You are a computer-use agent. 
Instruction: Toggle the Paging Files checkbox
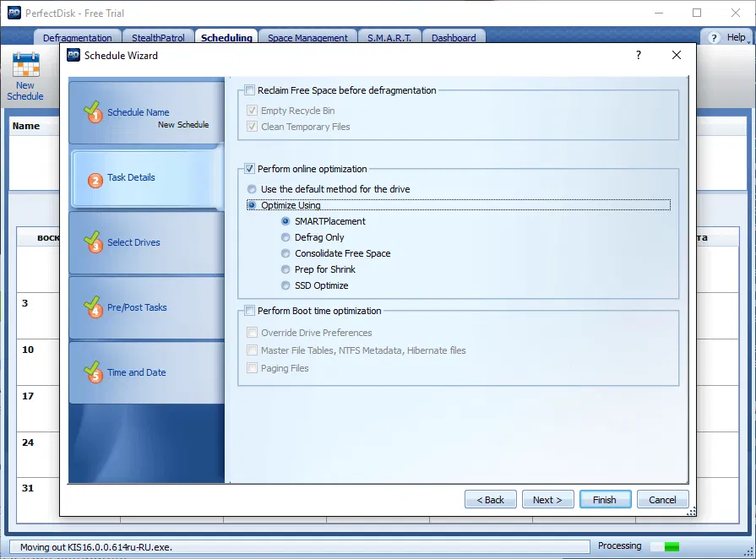click(x=252, y=368)
